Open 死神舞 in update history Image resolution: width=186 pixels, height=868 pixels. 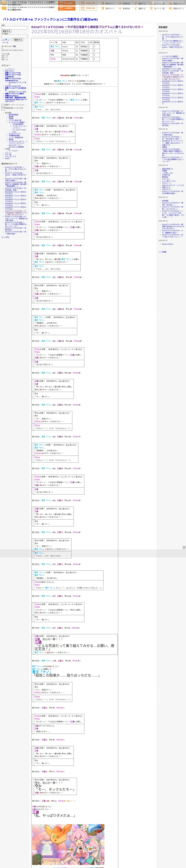tap(164, 171)
